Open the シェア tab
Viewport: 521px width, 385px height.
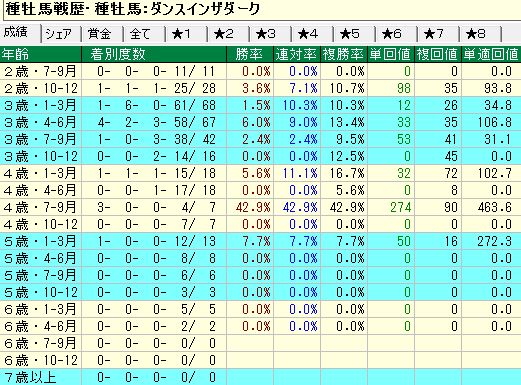(x=61, y=34)
